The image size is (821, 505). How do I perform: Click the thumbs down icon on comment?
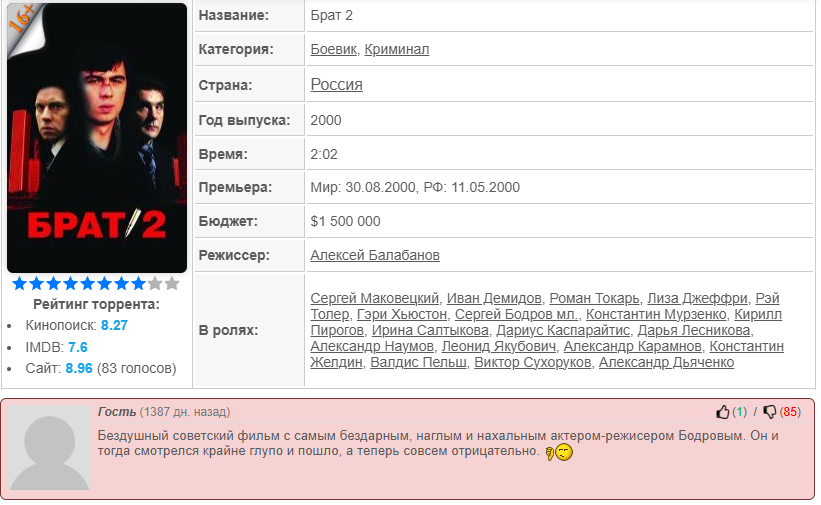[770, 412]
